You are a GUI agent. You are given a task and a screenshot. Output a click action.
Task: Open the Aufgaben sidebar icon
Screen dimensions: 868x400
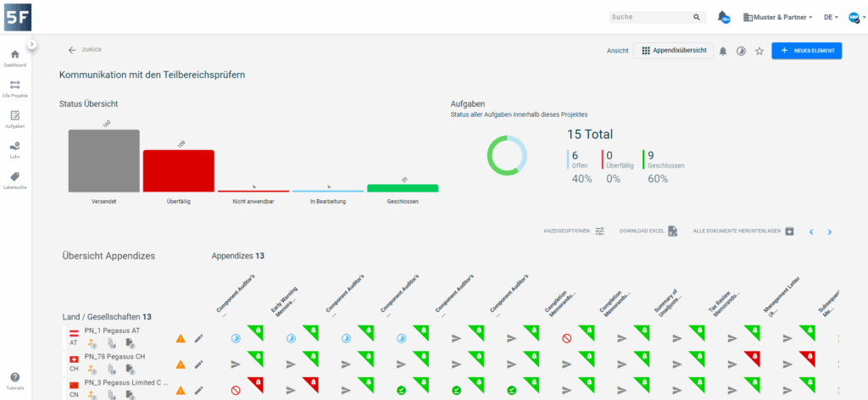tap(14, 118)
